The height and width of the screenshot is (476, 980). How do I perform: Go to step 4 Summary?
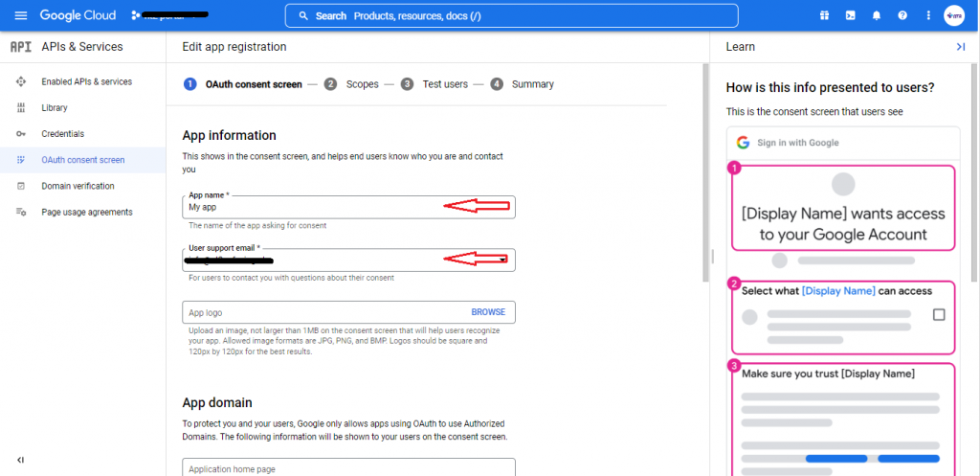point(522,84)
